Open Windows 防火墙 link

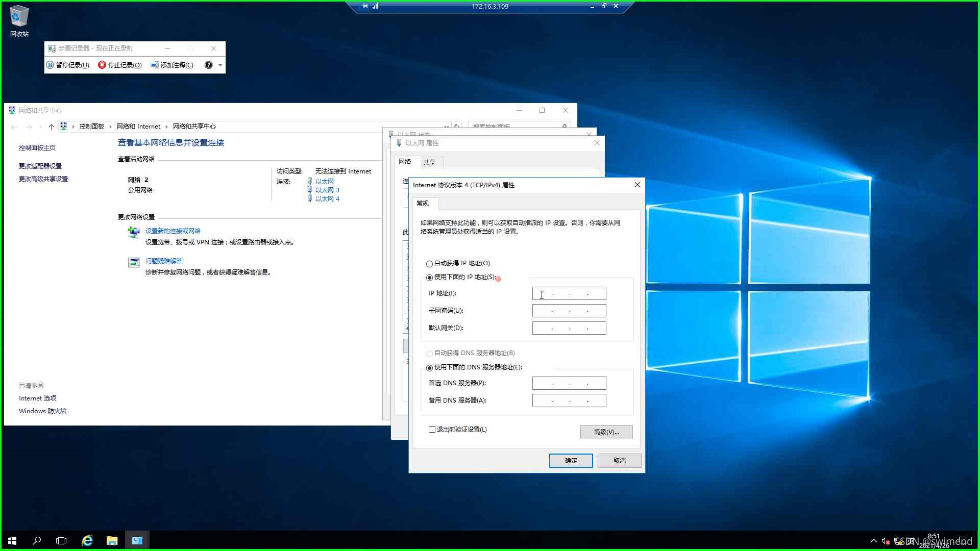43,411
